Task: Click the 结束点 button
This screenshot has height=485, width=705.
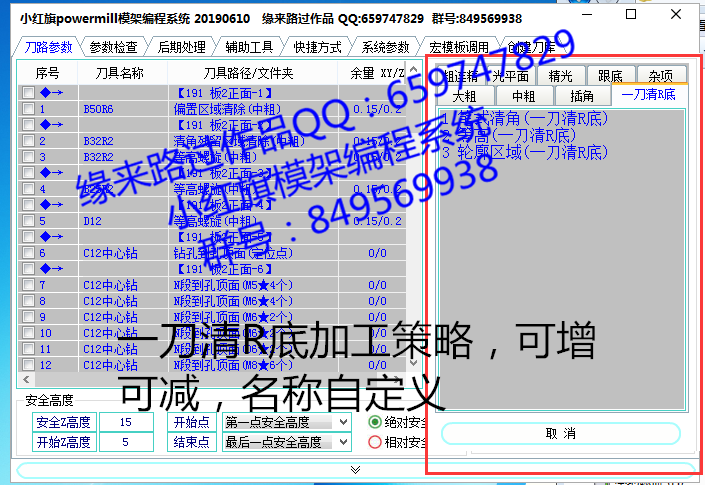Action: point(192,442)
